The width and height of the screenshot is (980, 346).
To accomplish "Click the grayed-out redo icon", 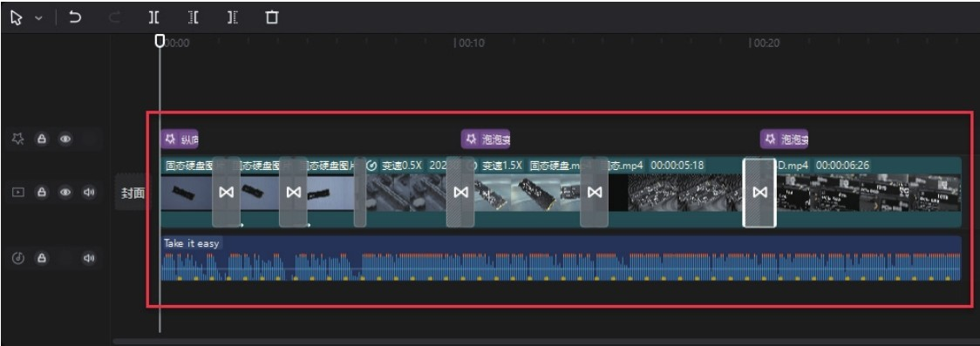I will pyautogui.click(x=114, y=17).
